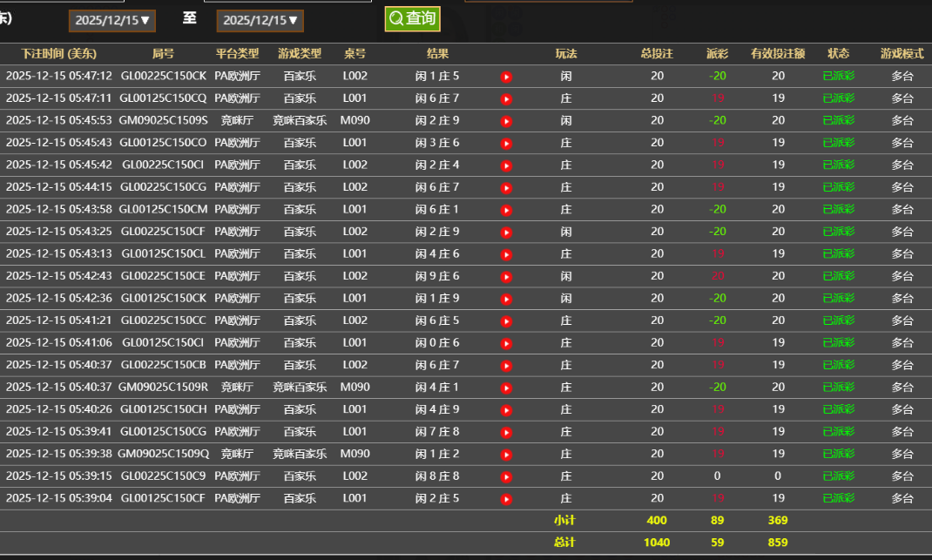Viewport: 932px width, 560px height.
Task: Expand the date picker arrow on the first 2025/12/15
Action: pos(144,20)
